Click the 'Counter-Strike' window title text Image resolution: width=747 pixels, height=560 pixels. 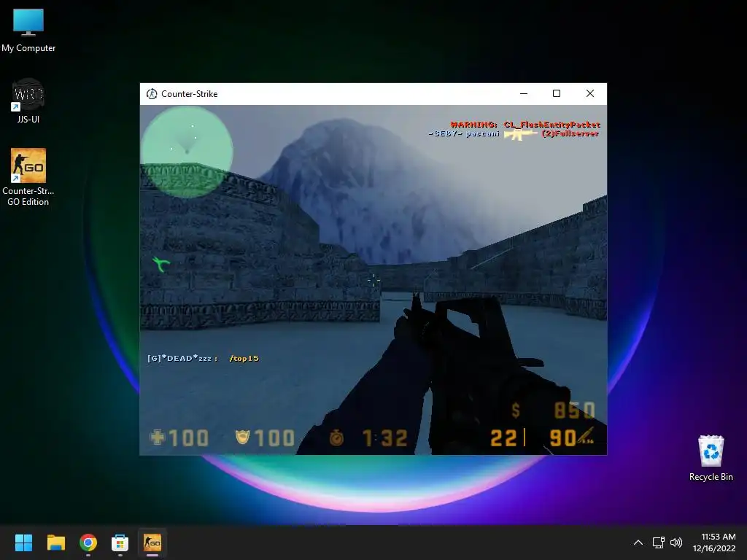189,94
